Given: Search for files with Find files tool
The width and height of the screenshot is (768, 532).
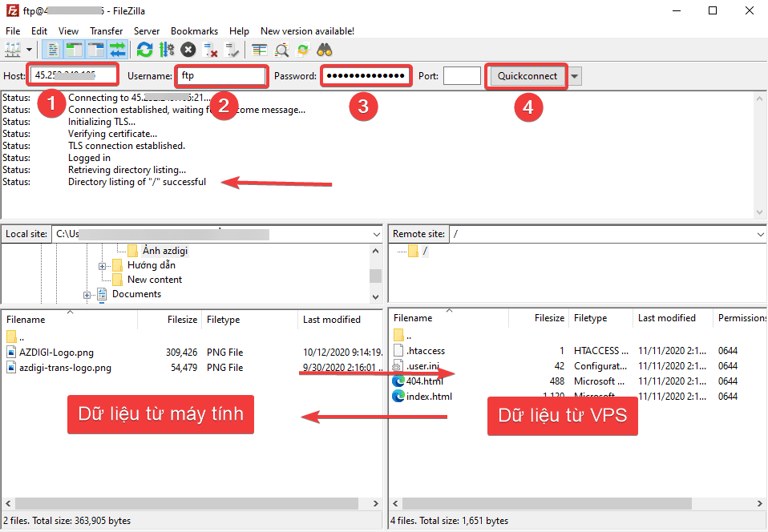Looking at the screenshot, I should tap(325, 49).
